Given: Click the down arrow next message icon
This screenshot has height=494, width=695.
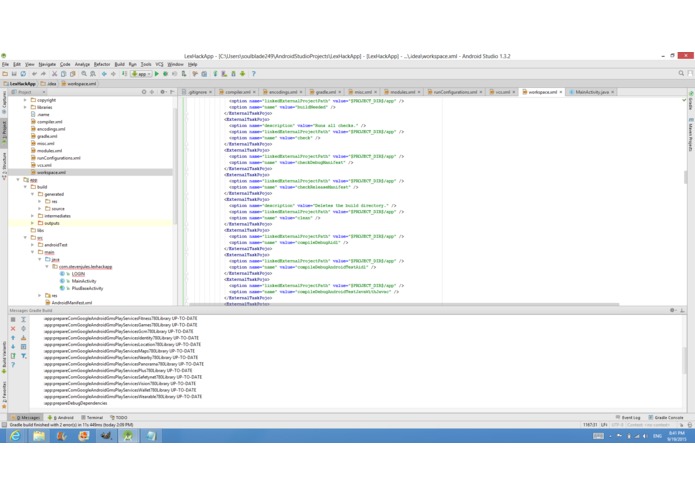Looking at the screenshot, I should pyautogui.click(x=13, y=347).
